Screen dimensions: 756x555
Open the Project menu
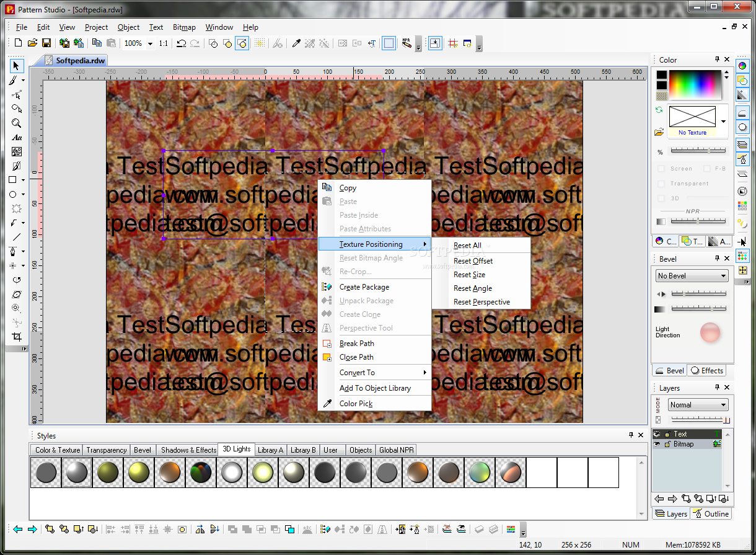click(x=97, y=27)
